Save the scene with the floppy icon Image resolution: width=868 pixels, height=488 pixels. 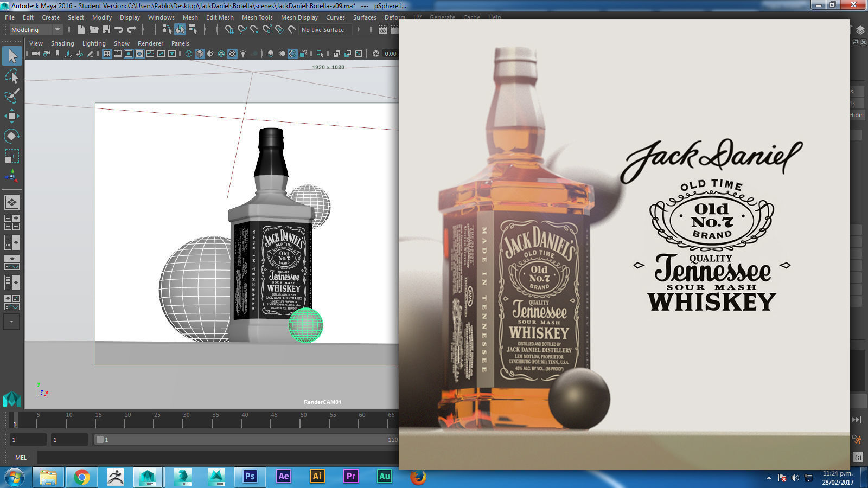106,30
